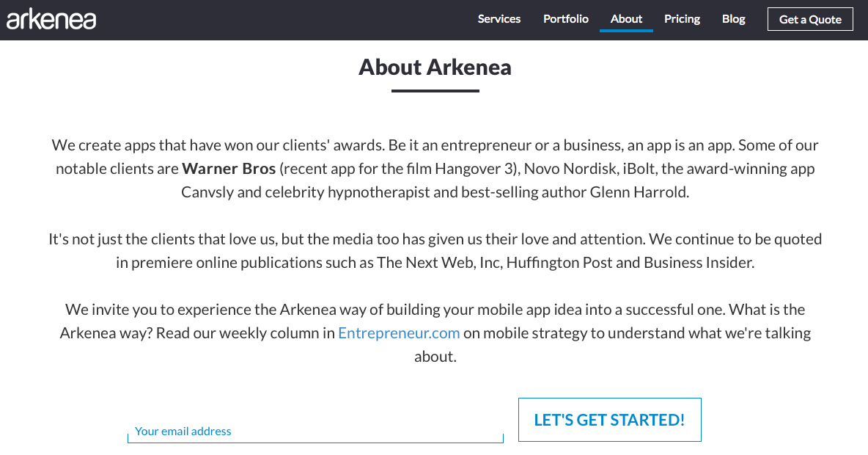Visit the Blog section
Screen dimensions: 868x455
coord(734,19)
